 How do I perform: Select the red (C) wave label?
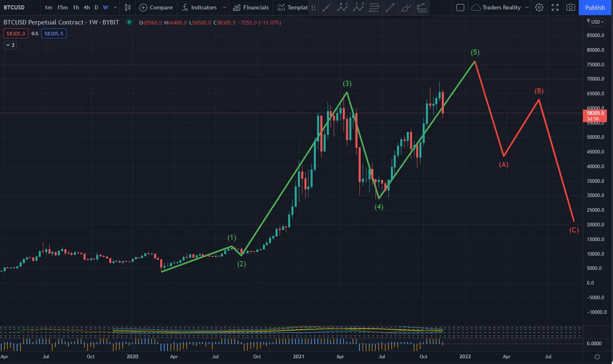coord(574,230)
